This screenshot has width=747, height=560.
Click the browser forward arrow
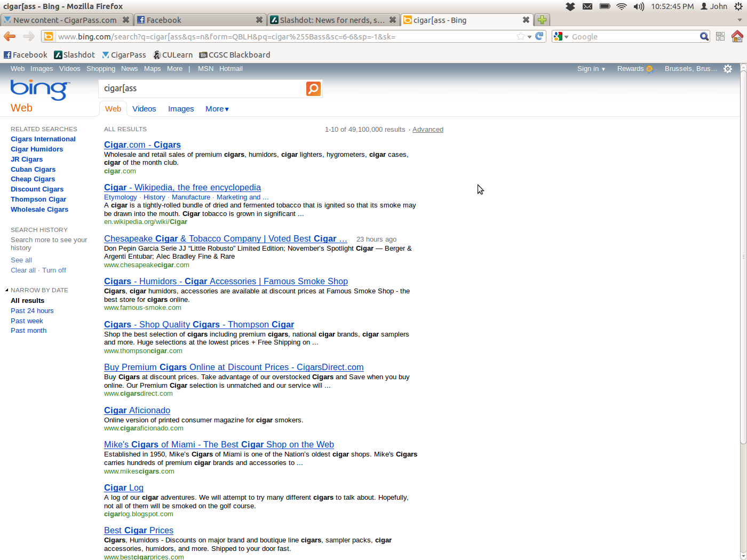click(29, 36)
